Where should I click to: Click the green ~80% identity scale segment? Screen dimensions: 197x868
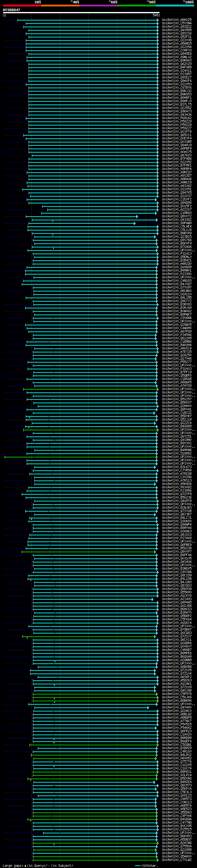coord(137,6)
